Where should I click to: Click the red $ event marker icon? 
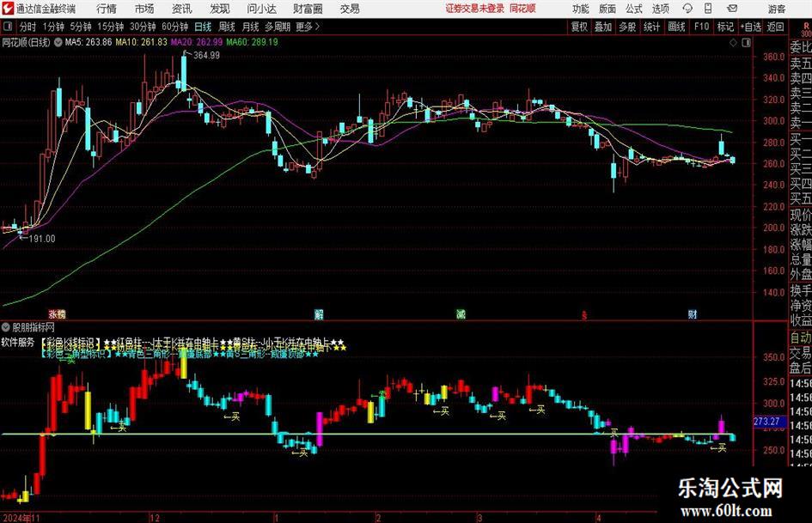(x=584, y=315)
